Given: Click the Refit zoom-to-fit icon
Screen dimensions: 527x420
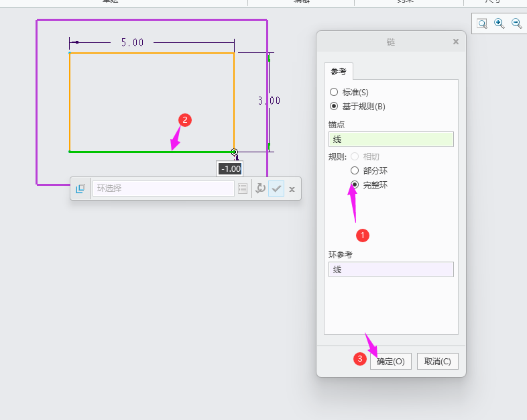Looking at the screenshot, I should point(482,23).
